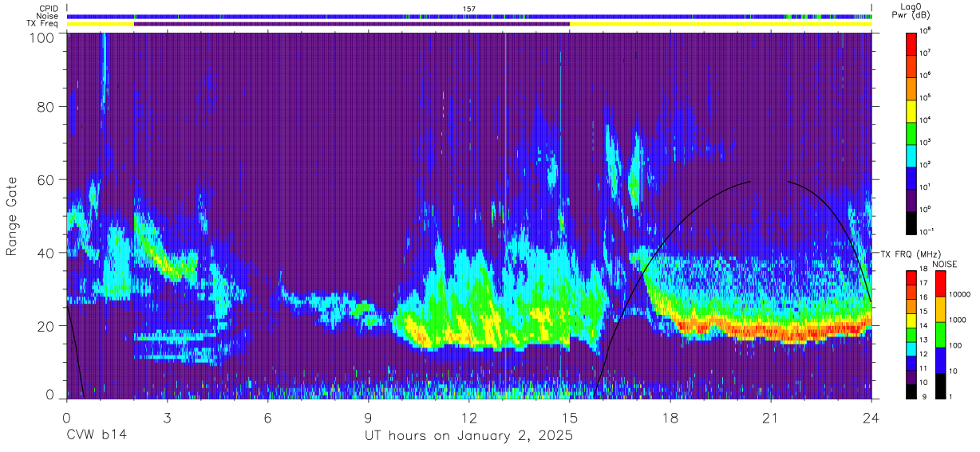Image resolution: width=980 pixels, height=452 pixels.
Task: Click the 1000 label on NOISE legend
Action: point(958,320)
